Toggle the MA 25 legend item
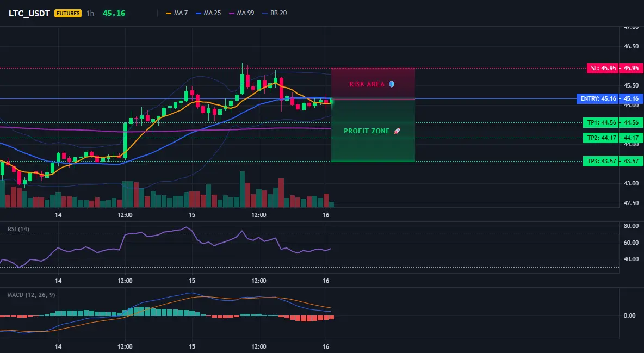The image size is (644, 353). point(208,13)
